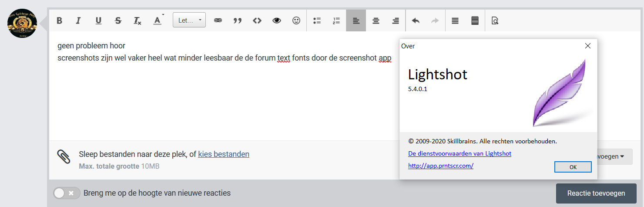This screenshot has width=644, height=207.
Task: Open the font size dropdown
Action: click(189, 20)
